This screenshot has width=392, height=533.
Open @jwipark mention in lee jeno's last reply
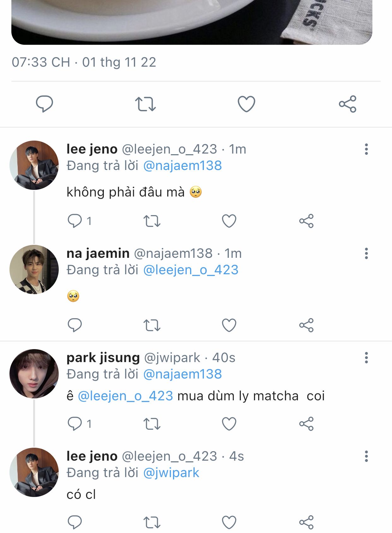tap(171, 473)
